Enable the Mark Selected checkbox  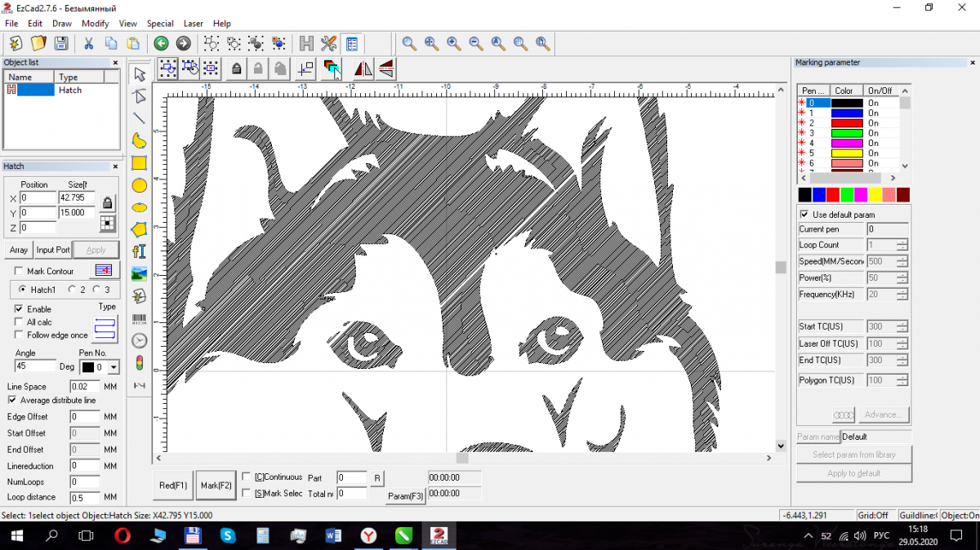click(x=247, y=493)
